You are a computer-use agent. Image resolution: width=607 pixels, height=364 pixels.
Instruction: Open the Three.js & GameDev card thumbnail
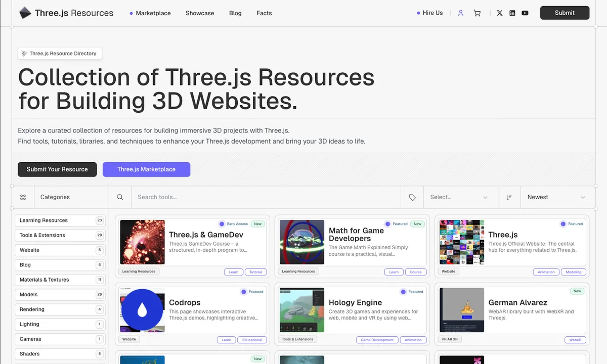click(x=142, y=242)
